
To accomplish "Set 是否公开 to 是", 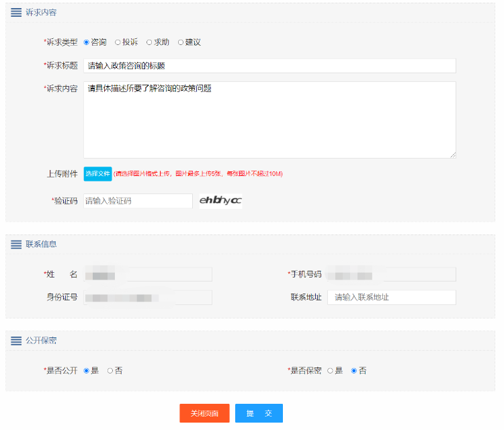I will (x=87, y=370).
